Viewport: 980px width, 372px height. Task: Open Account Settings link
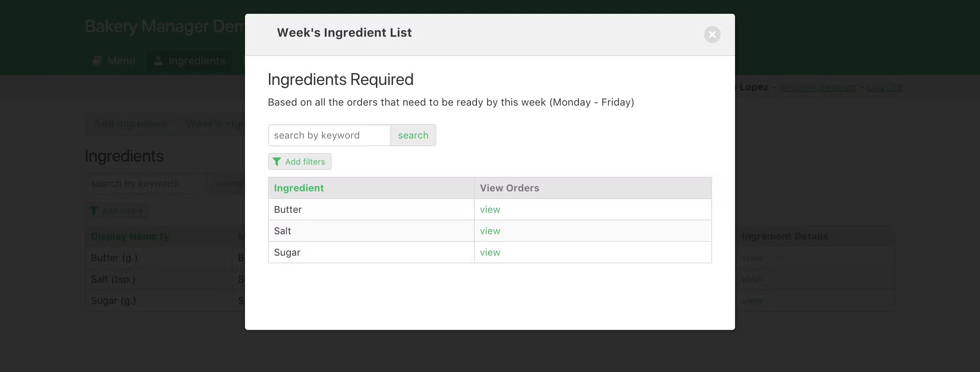[x=818, y=87]
